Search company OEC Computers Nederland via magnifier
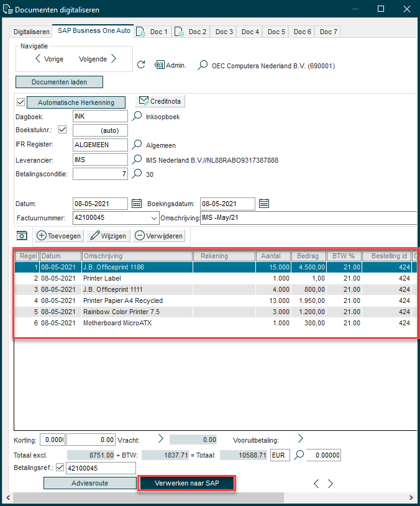 click(203, 65)
